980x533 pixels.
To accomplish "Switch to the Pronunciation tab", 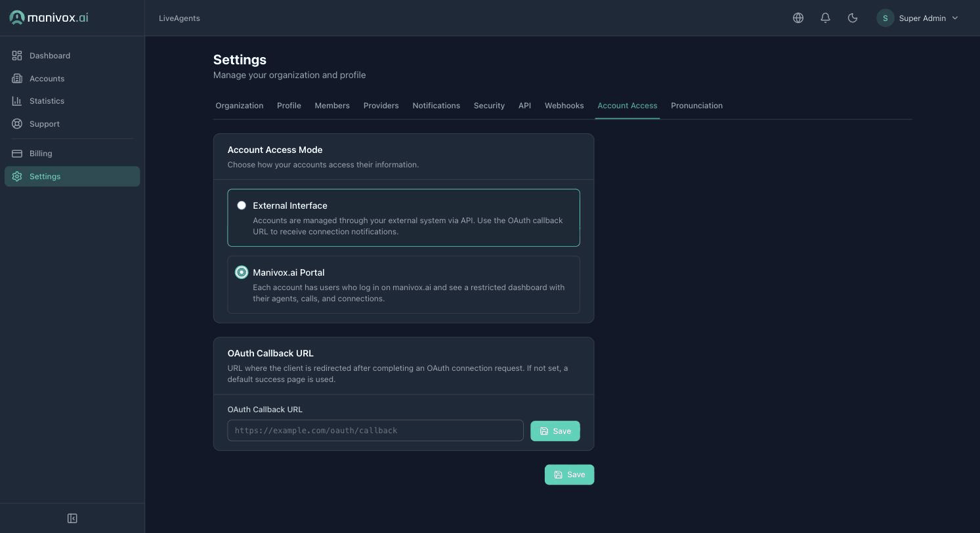I will 697,106.
